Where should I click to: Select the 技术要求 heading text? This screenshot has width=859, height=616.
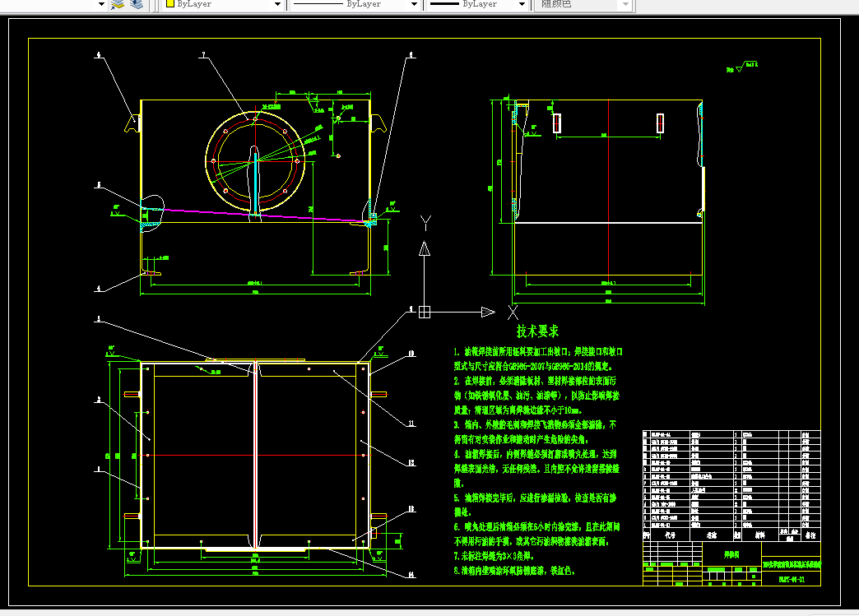click(x=537, y=331)
